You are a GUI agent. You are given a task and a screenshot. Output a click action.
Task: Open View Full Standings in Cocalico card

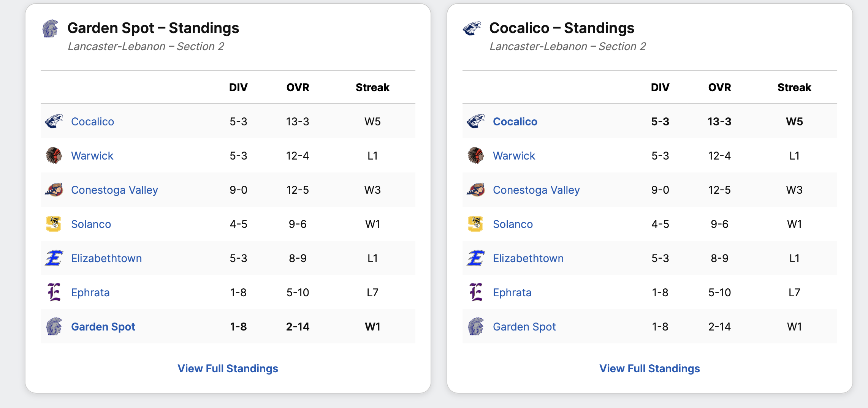650,368
